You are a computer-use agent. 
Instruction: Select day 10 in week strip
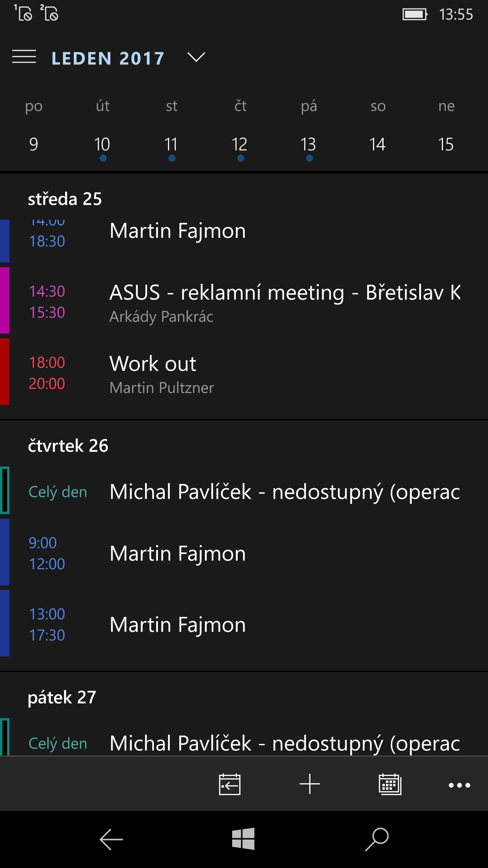coord(102,145)
